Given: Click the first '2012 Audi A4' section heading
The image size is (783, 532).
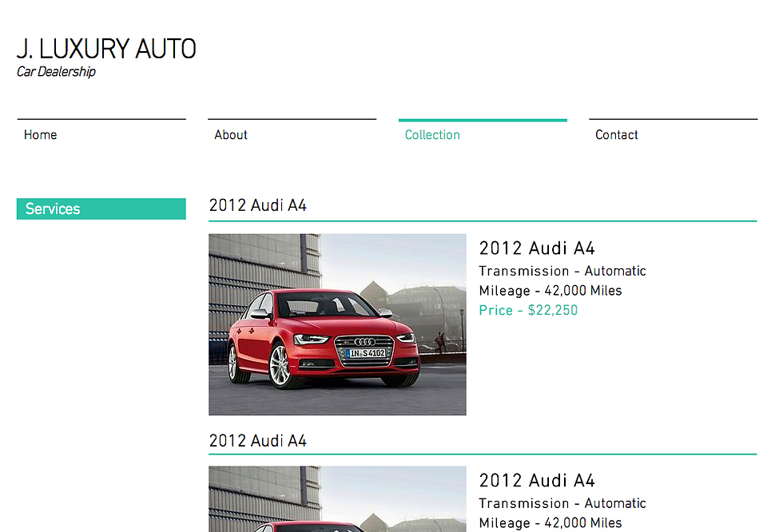Looking at the screenshot, I should pyautogui.click(x=257, y=205).
